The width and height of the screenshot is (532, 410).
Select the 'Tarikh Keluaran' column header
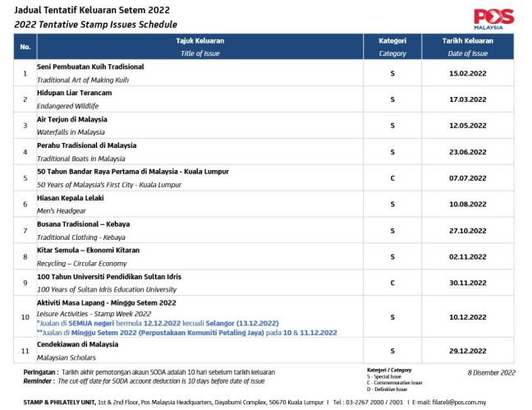[468, 40]
